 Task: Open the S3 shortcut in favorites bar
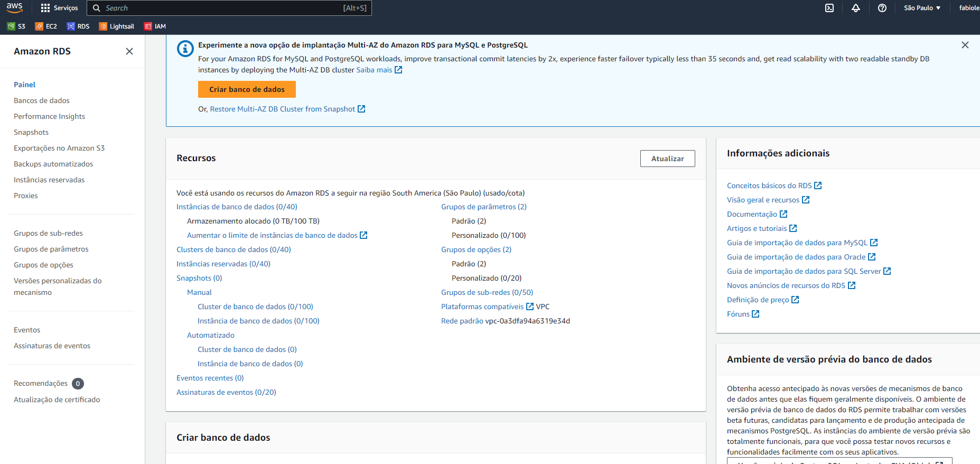pos(16,26)
